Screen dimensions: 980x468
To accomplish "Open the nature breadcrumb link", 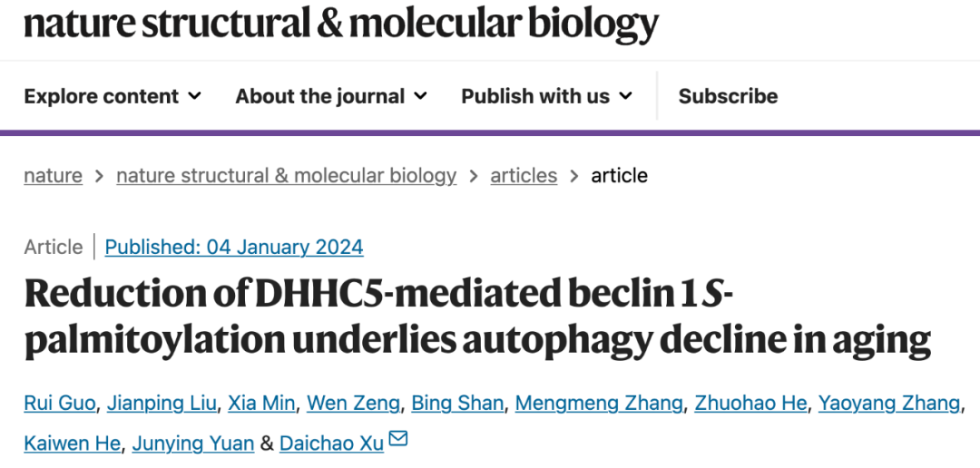I will [x=53, y=175].
